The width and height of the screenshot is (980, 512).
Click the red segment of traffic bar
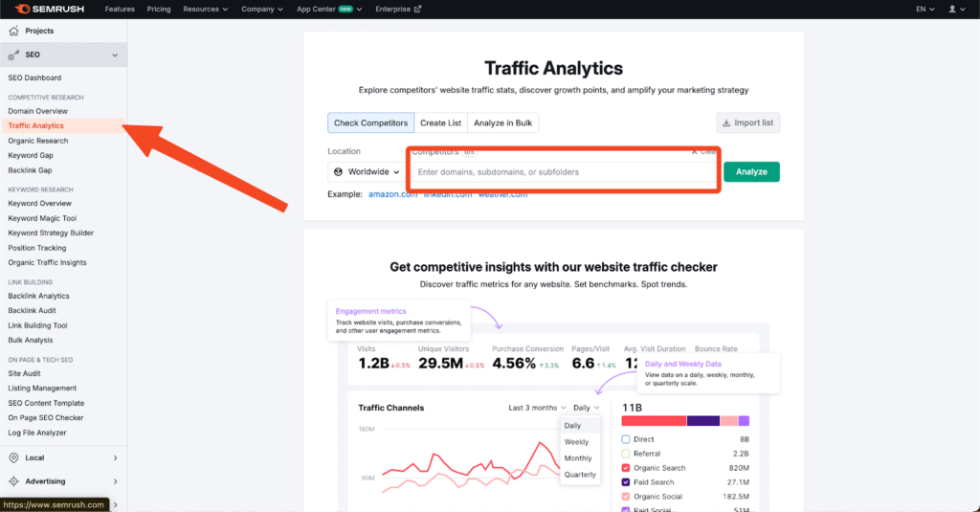point(654,420)
